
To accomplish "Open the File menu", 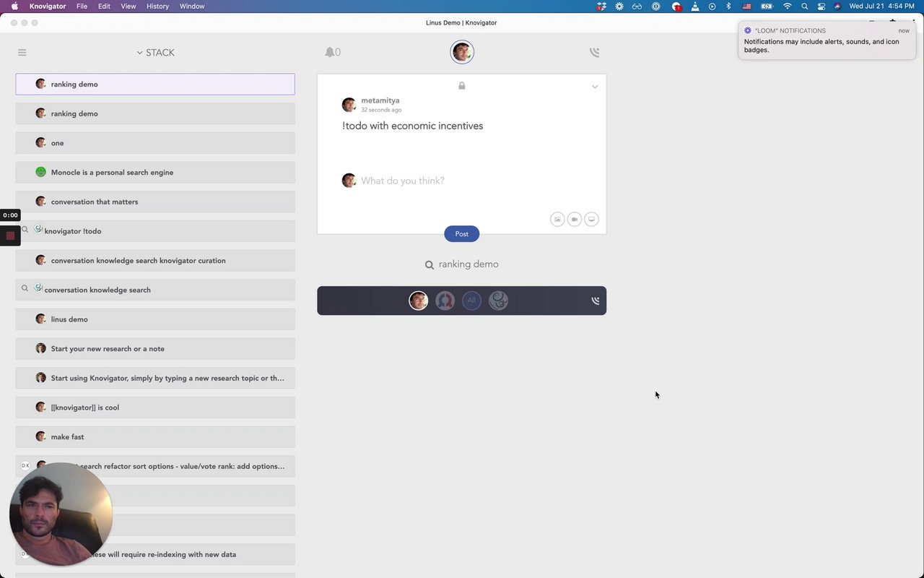I will pos(82,6).
